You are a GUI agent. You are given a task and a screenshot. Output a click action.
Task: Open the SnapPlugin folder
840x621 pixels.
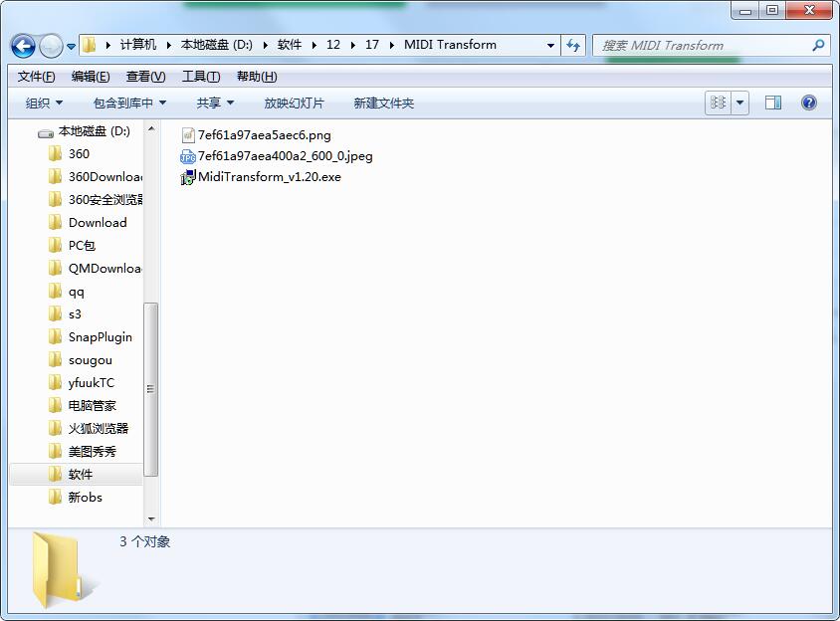[x=101, y=337]
